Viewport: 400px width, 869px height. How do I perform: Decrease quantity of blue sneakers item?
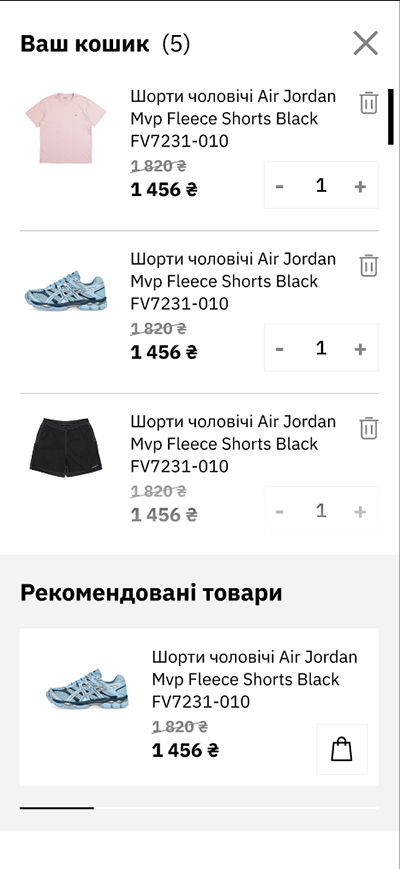click(x=280, y=349)
